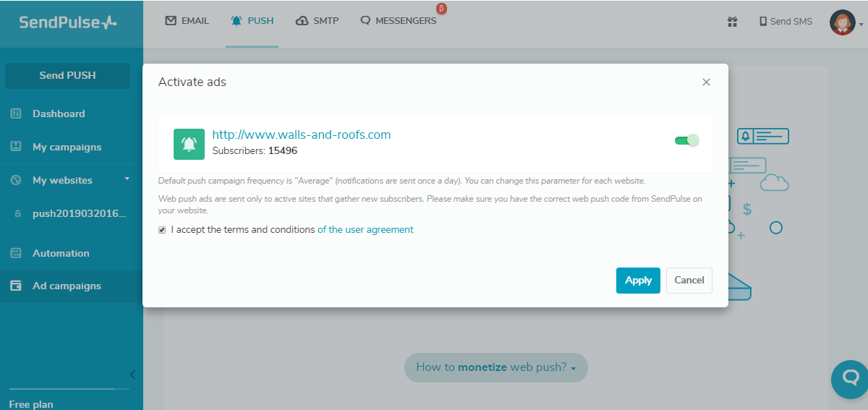Click the Send SMS phone icon
Image resolution: width=868 pixels, height=410 pixels.
[762, 22]
